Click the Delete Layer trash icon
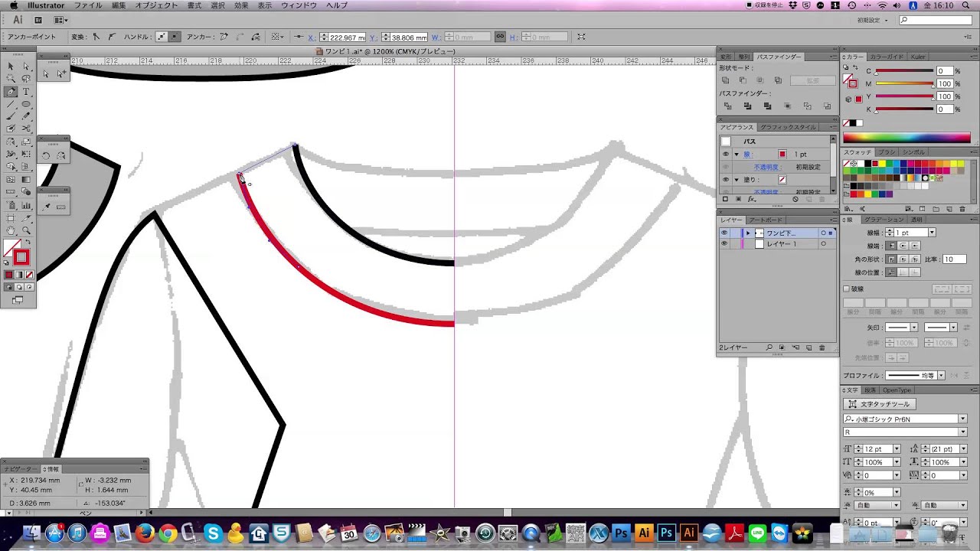The width and height of the screenshot is (980, 551). click(x=822, y=347)
